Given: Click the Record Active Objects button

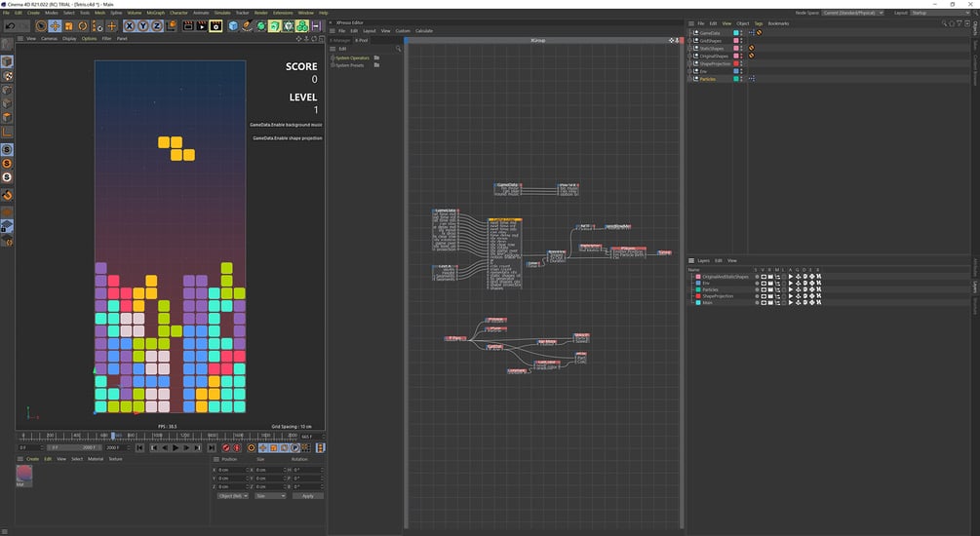Looking at the screenshot, I should 226,447.
